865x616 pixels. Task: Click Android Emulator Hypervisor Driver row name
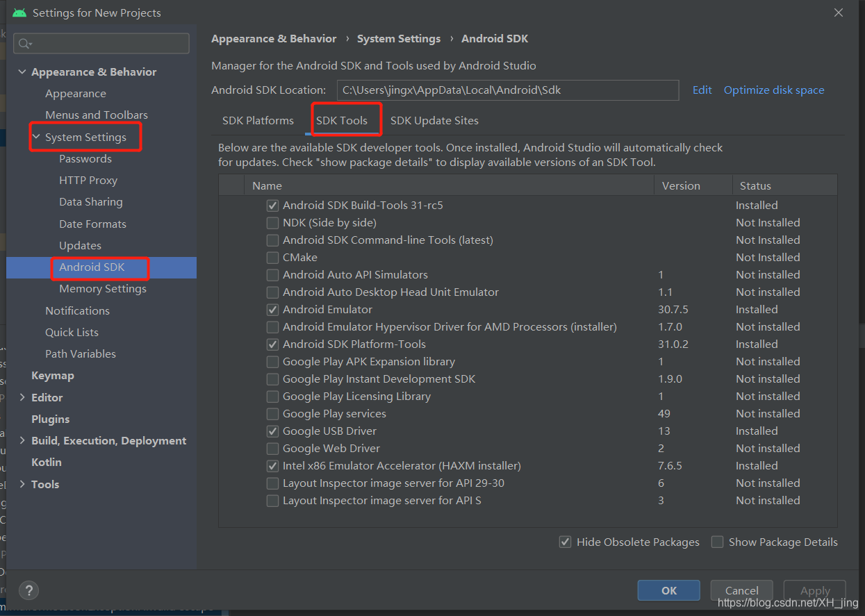pos(450,327)
